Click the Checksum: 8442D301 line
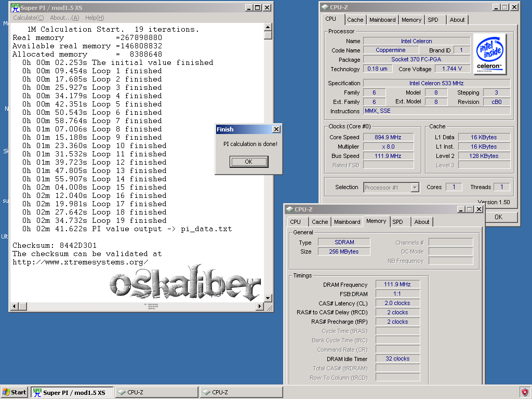 pos(54,245)
